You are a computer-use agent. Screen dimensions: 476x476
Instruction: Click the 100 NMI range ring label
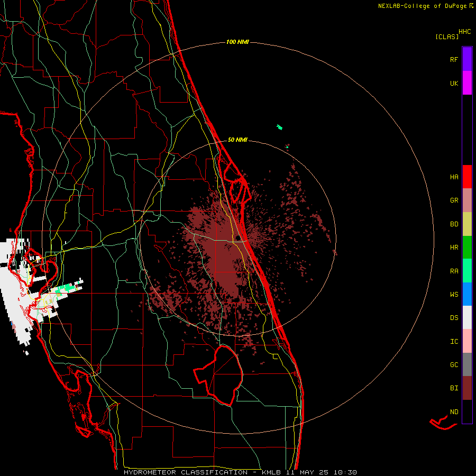click(237, 42)
